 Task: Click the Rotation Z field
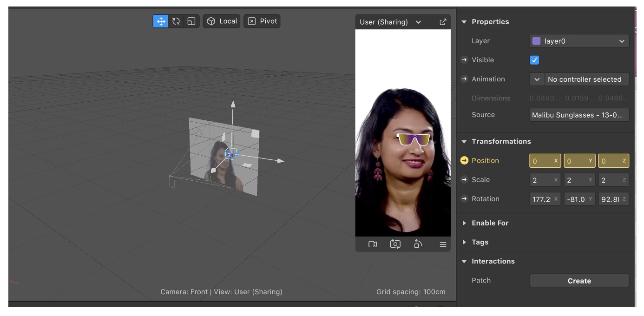coord(613,199)
